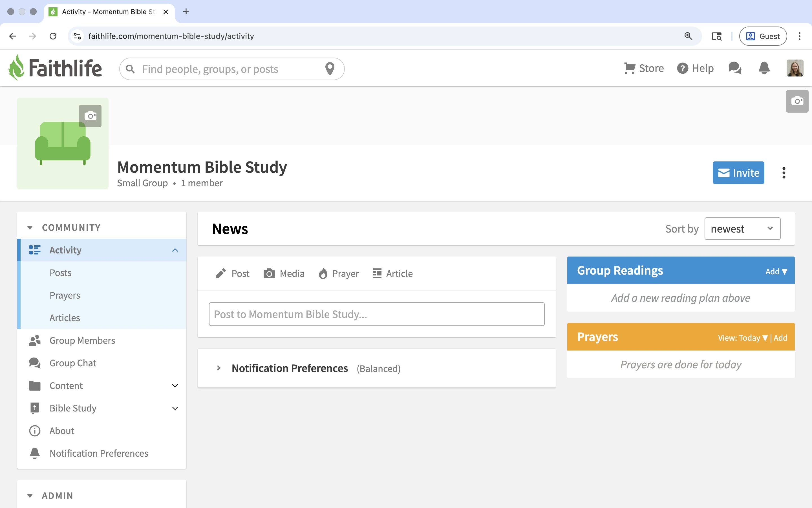Click the sidebar Notification Preferences bell icon
This screenshot has width=812, height=508.
[35, 453]
